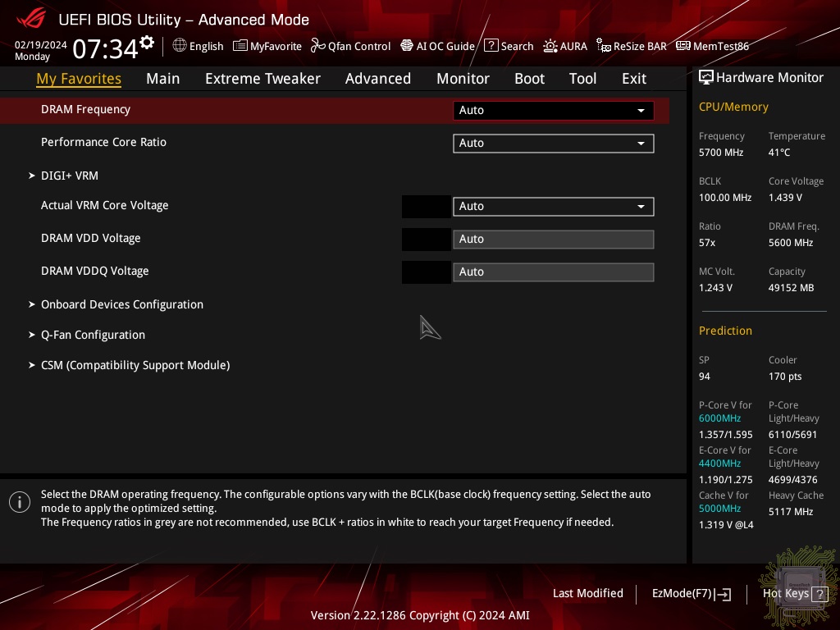This screenshot has width=840, height=630.
Task: Switch to the Boot tab
Action: [529, 79]
